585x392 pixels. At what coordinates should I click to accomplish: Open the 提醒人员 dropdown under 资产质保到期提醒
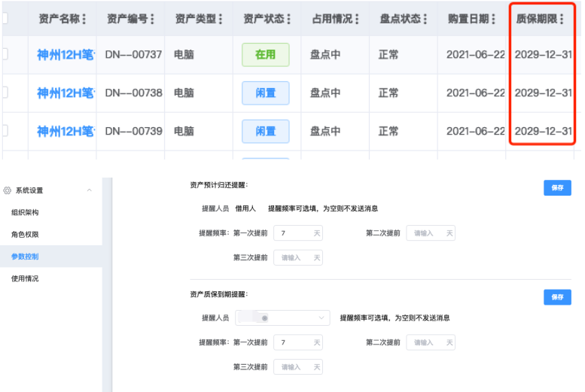(x=282, y=318)
